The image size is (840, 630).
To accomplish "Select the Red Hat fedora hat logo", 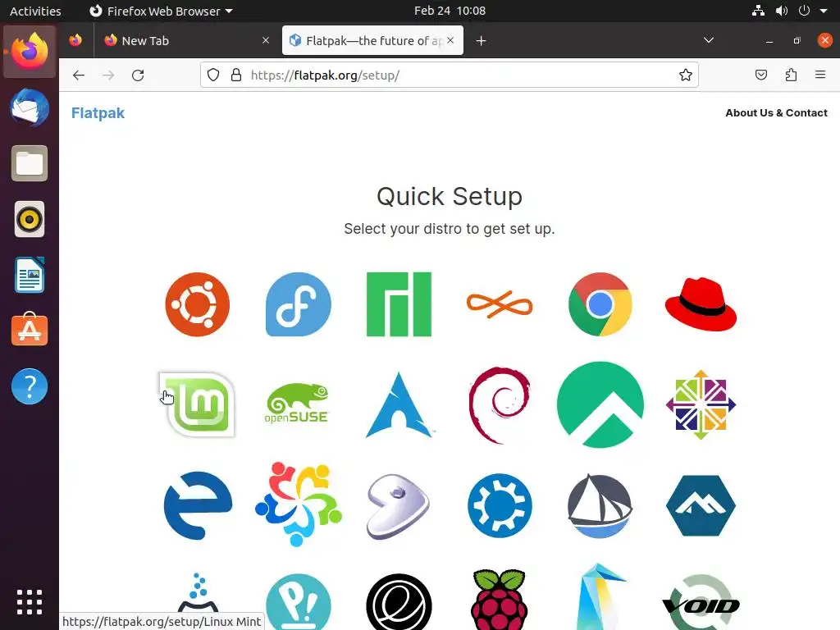I will [701, 304].
